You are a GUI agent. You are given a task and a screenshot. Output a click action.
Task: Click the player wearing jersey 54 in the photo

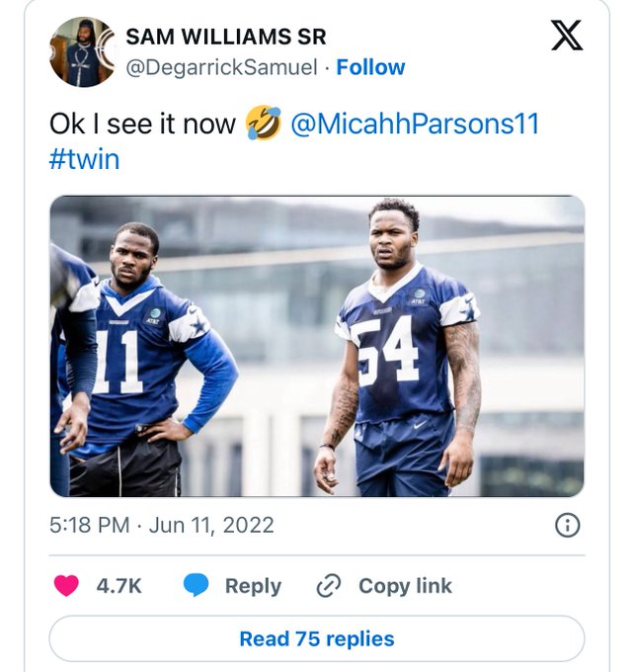point(405,346)
